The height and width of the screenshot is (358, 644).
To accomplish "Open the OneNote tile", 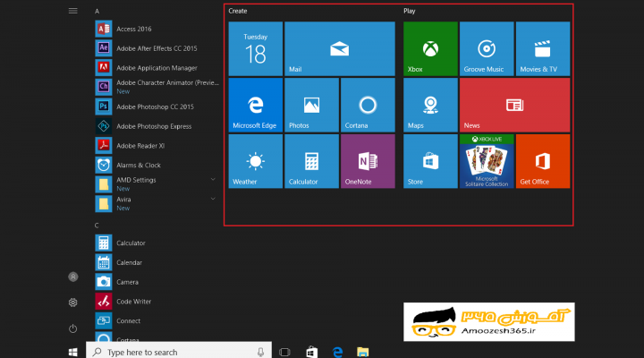I will coord(368,161).
